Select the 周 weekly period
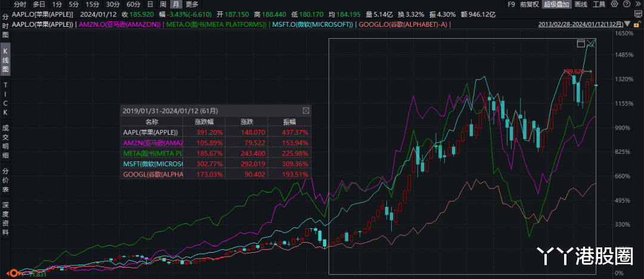Image resolution: width=644 pixels, height=279 pixels. (x=163, y=5)
